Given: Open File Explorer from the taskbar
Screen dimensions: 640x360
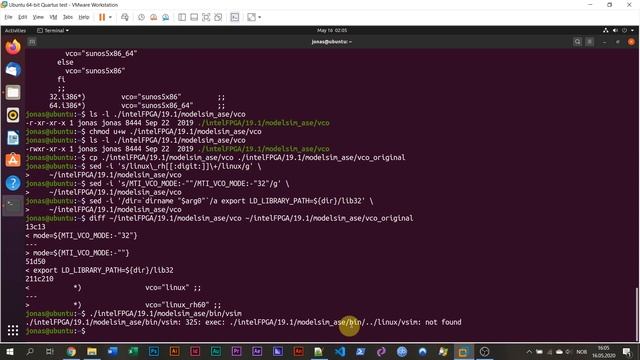Looking at the screenshot, I should tap(92, 351).
